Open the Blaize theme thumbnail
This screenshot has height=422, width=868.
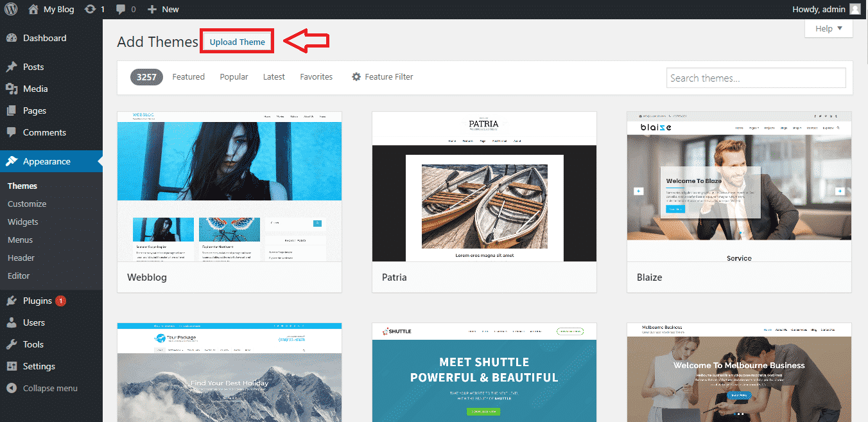[x=739, y=186]
